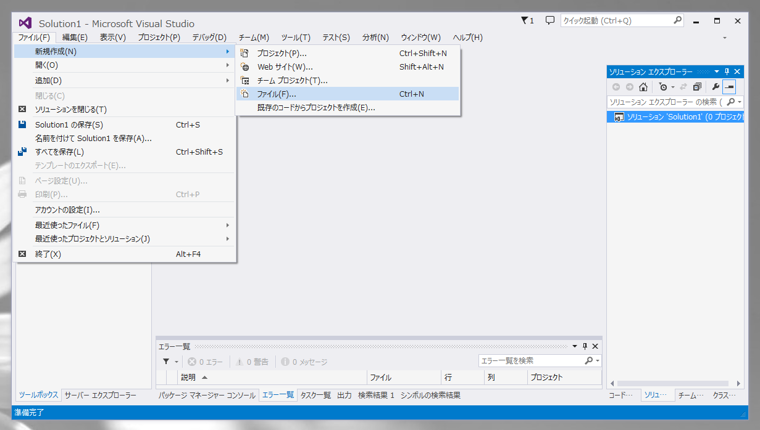This screenshot has width=760, height=430.
Task: Switch to パッケージ マネージャー コンソール tab
Action: click(207, 396)
